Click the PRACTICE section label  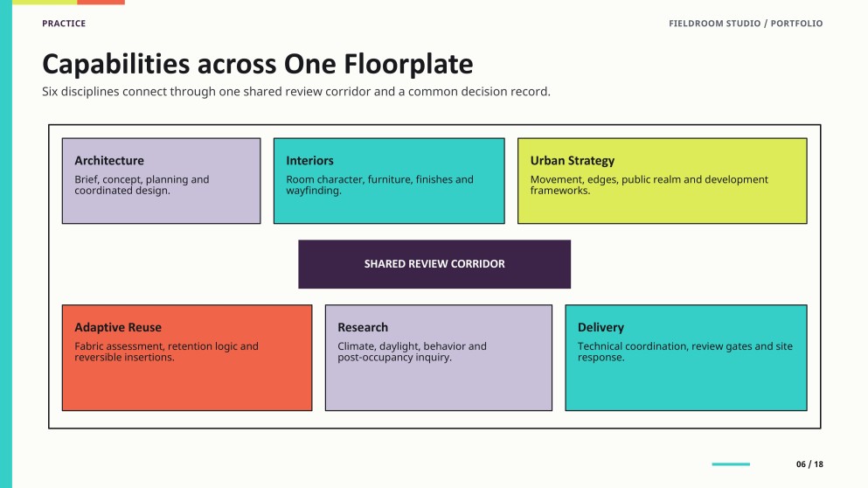(x=64, y=24)
